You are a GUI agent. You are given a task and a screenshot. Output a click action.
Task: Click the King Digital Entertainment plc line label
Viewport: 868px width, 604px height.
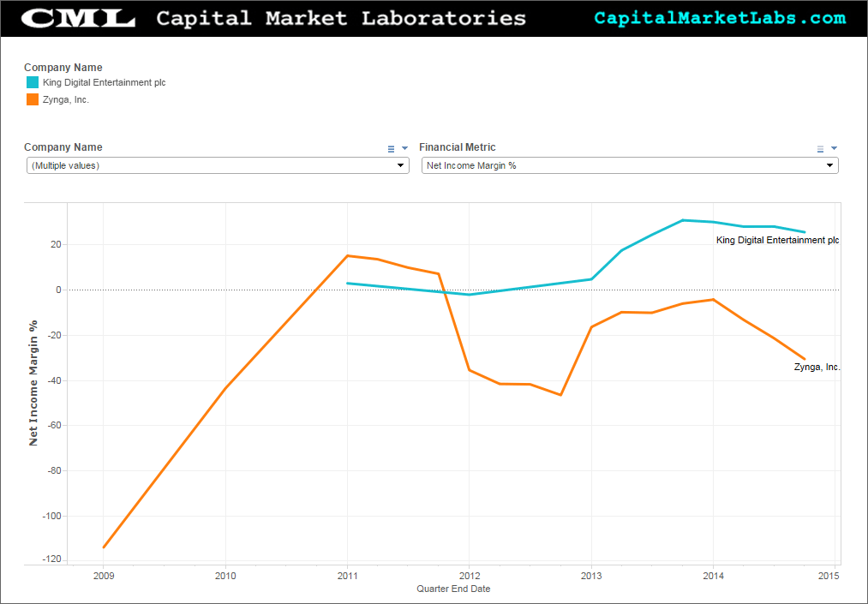coord(778,240)
